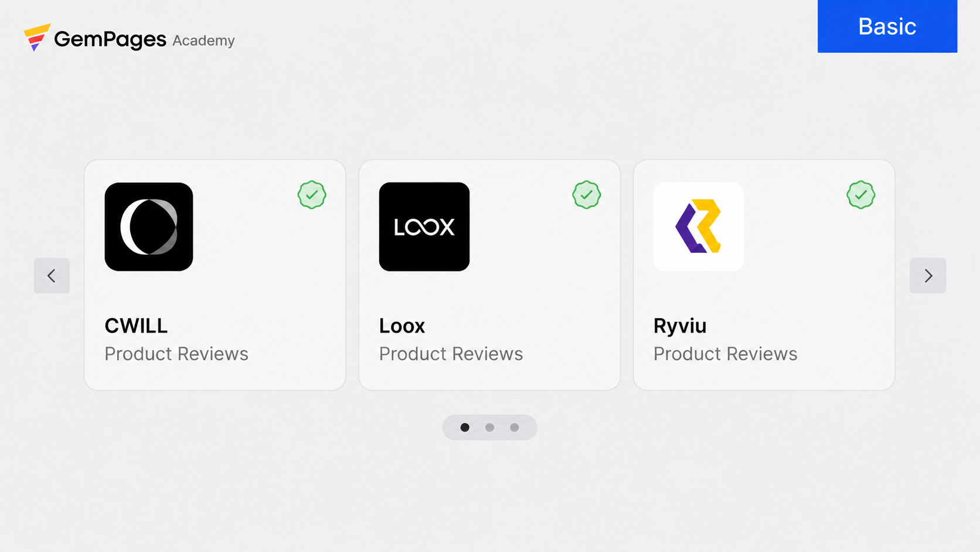980x552 pixels.
Task: Click Product Reviews under Ryviu
Action: tap(726, 354)
